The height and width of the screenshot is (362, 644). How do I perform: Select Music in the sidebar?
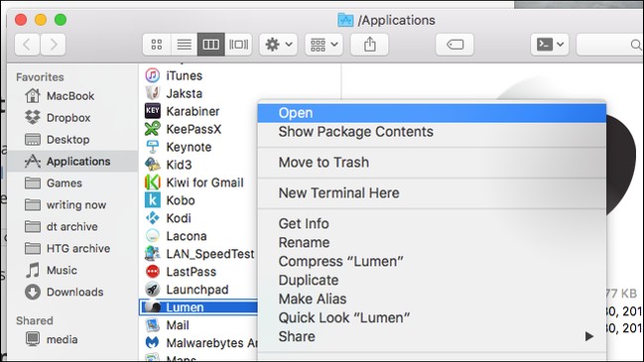(72, 270)
